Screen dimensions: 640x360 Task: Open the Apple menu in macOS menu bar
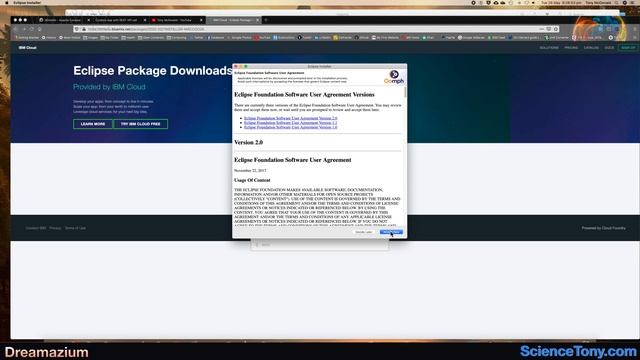tap(6, 2)
